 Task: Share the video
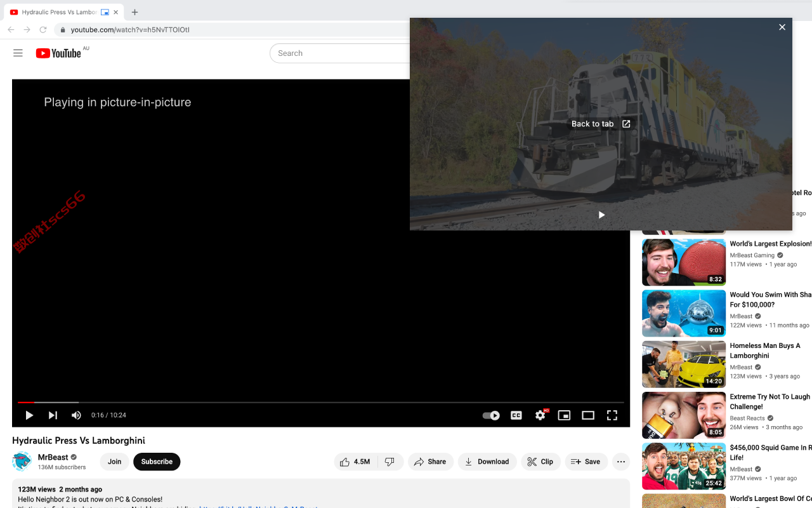(431, 462)
